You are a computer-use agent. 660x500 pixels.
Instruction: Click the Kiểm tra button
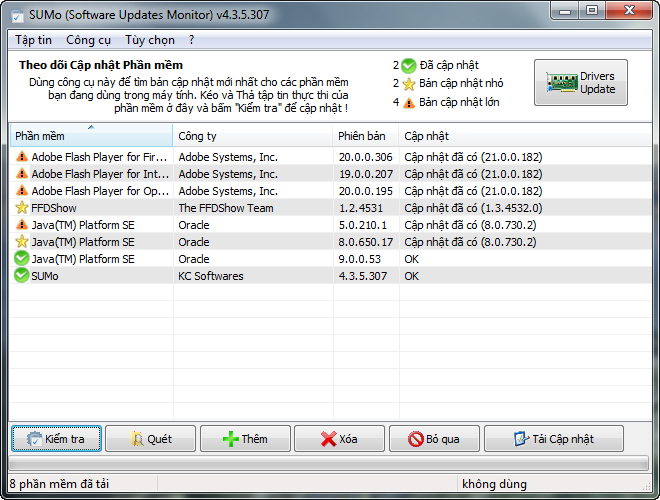coord(56,439)
